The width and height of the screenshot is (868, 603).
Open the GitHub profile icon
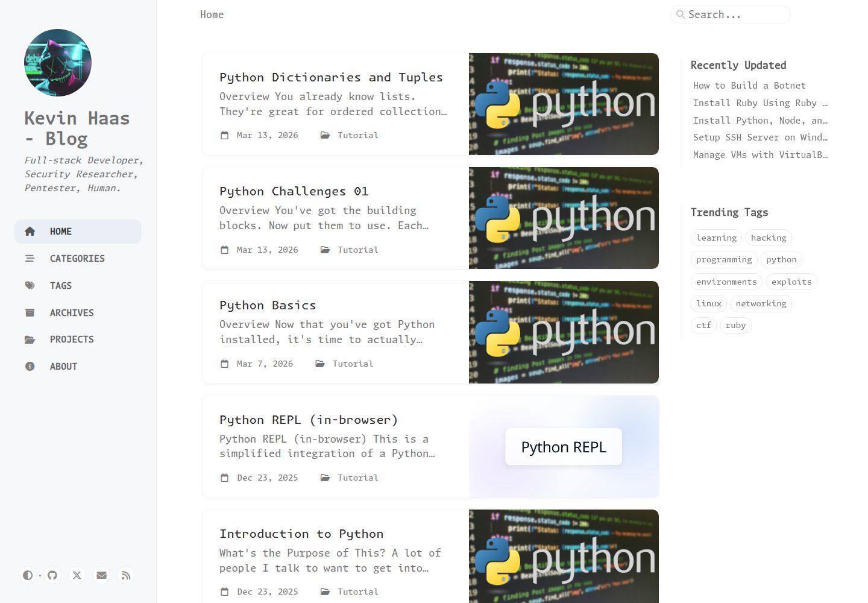coord(52,575)
